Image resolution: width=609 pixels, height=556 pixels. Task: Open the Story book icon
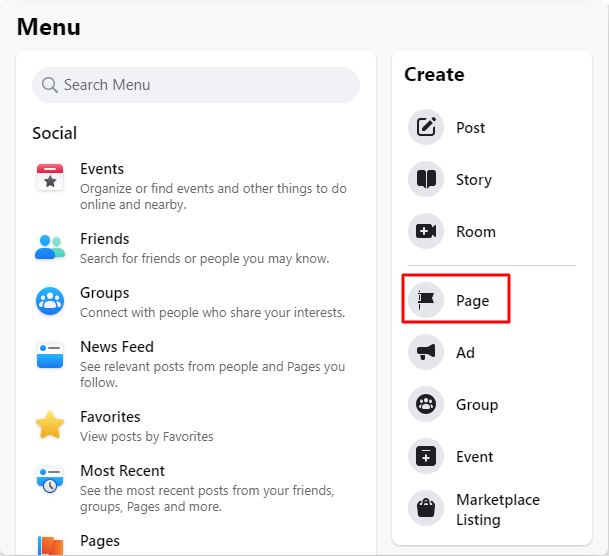pyautogui.click(x=426, y=179)
